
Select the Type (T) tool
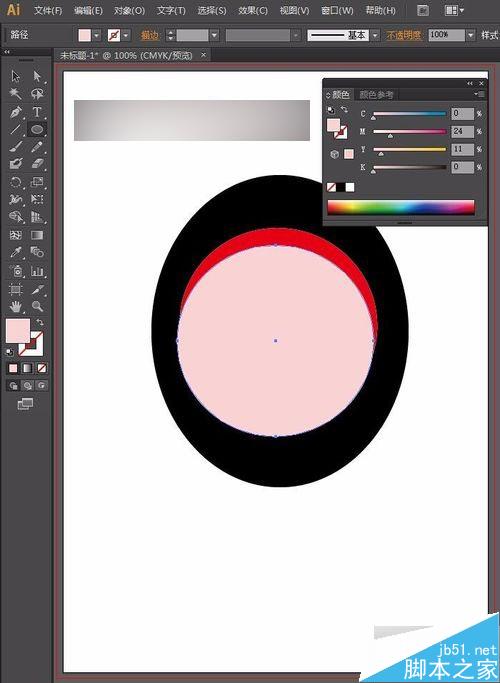pyautogui.click(x=37, y=112)
